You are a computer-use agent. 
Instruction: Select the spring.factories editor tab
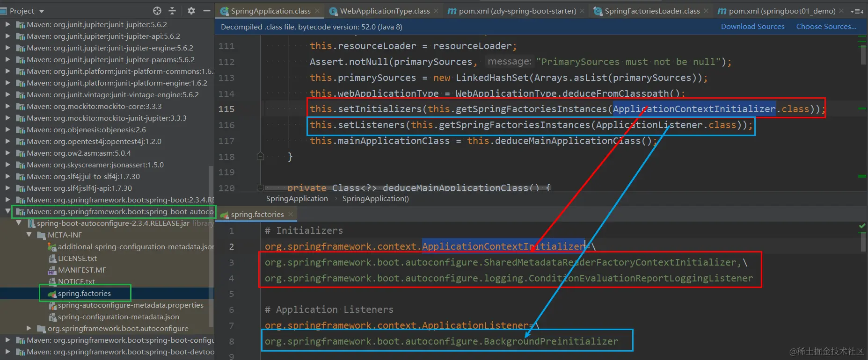tap(257, 215)
